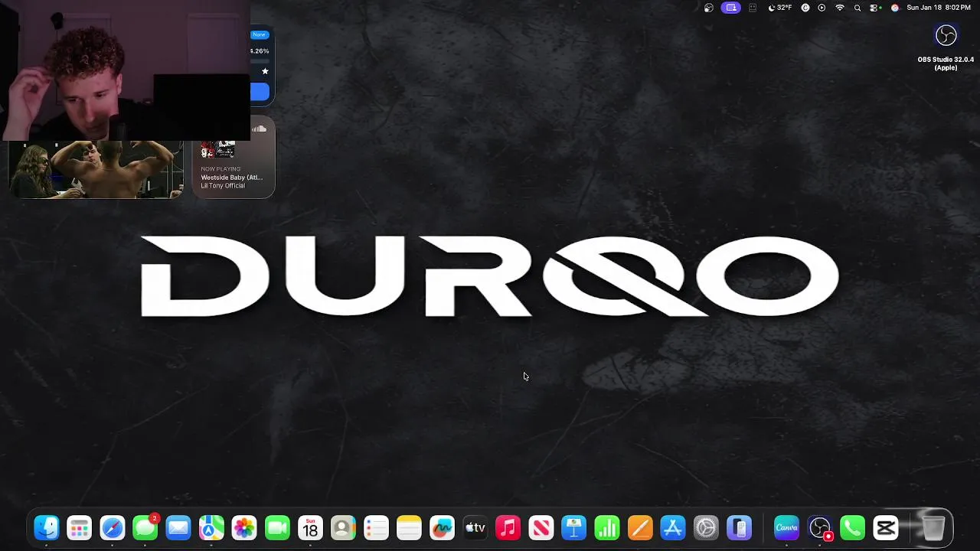Click the OBS status icon in menu bar
Image resolution: width=980 pixels, height=551 pixels.
(x=709, y=8)
